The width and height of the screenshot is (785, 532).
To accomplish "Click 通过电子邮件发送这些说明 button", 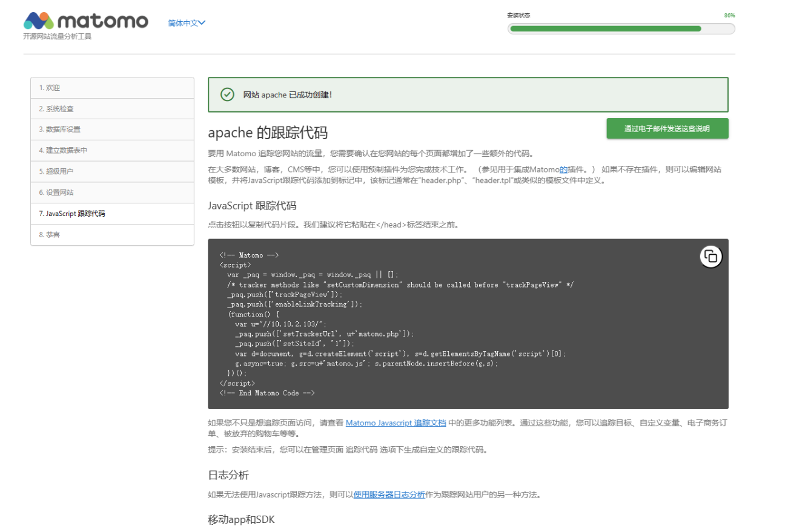I will 667,129.
